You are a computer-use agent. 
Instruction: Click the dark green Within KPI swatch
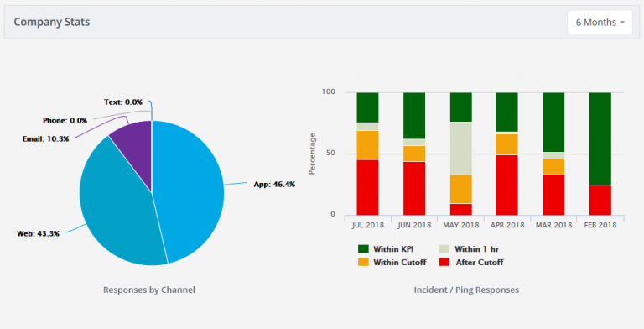pos(363,248)
